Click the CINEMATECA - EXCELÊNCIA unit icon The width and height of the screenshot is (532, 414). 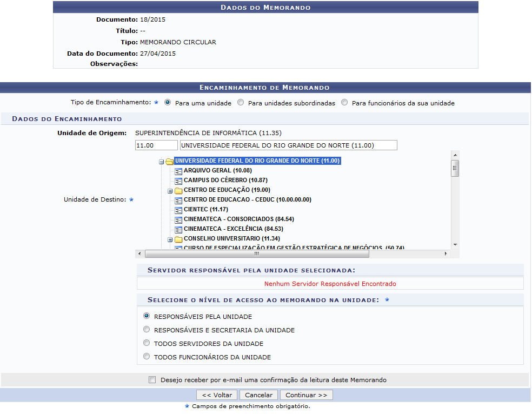(x=178, y=229)
